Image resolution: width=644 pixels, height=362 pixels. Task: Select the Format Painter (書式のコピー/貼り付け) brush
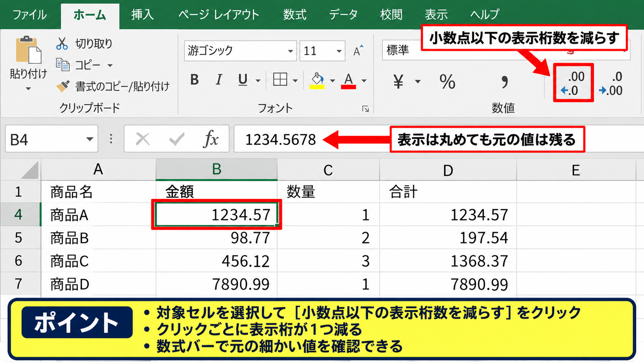[x=63, y=86]
